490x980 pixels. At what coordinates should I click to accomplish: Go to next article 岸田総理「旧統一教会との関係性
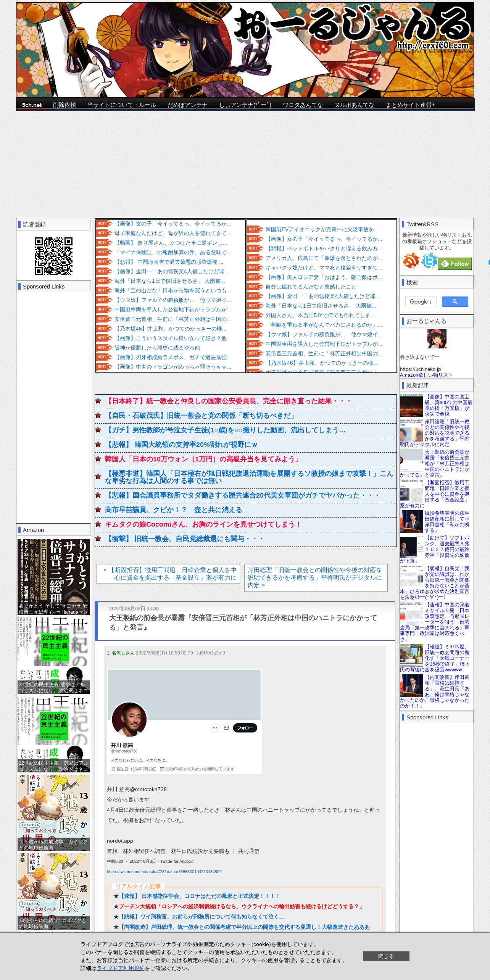pyautogui.click(x=316, y=577)
